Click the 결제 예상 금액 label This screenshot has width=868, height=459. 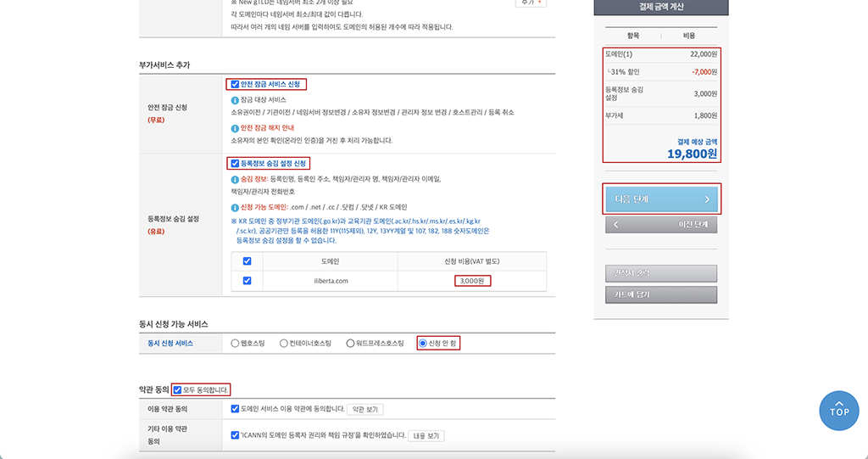click(x=698, y=142)
